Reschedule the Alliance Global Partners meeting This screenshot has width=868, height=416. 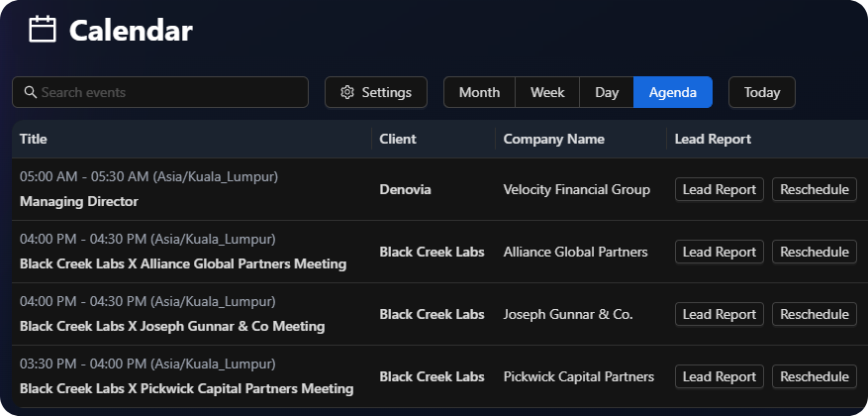(x=815, y=252)
